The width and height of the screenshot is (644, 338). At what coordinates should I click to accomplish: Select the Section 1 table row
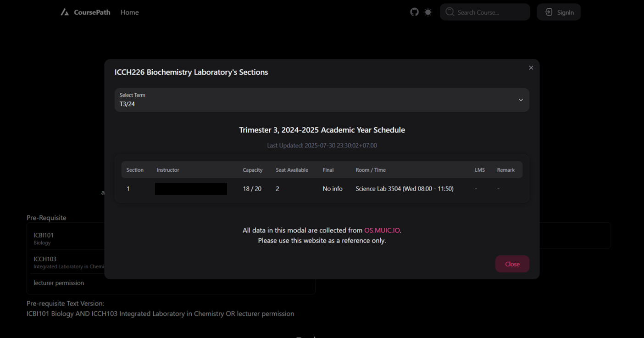click(x=321, y=189)
